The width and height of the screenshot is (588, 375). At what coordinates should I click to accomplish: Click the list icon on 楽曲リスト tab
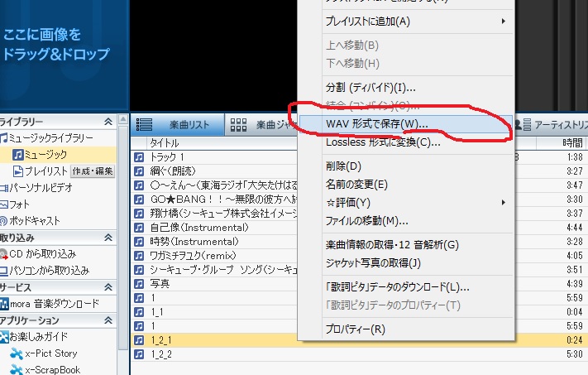click(x=145, y=125)
